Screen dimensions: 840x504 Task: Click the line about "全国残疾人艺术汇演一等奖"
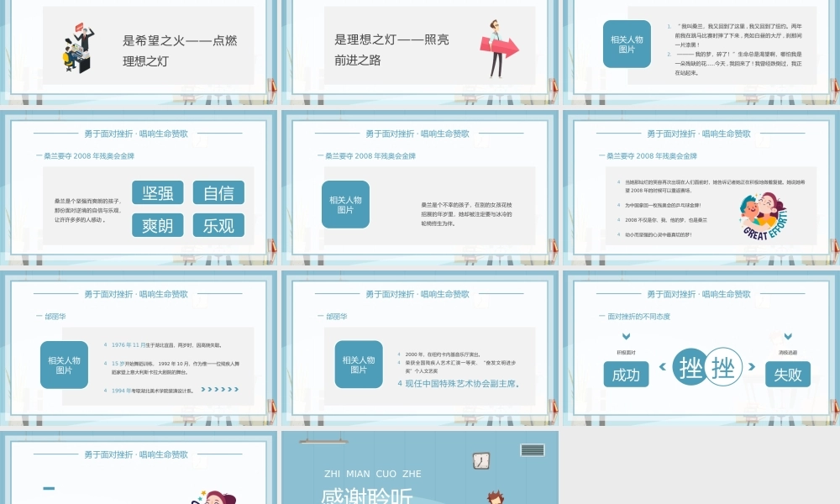pyautogui.click(x=460, y=367)
